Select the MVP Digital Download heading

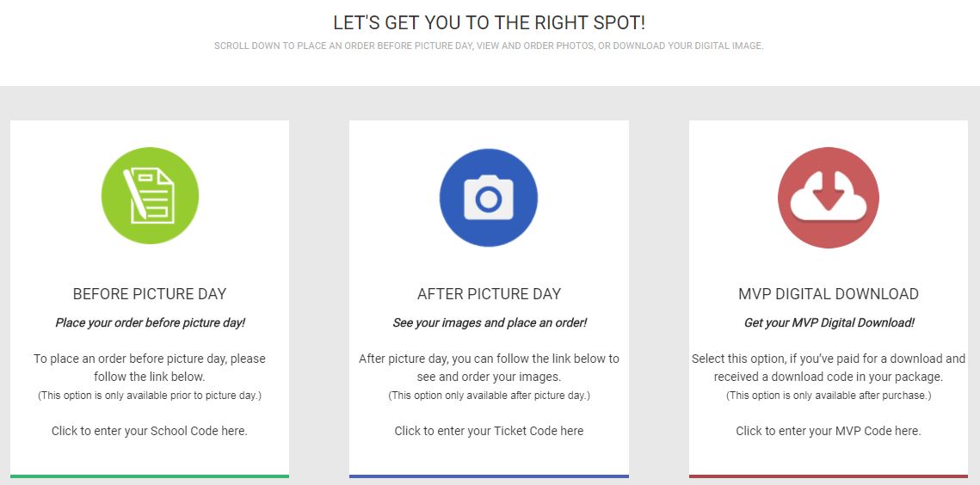[x=828, y=294]
